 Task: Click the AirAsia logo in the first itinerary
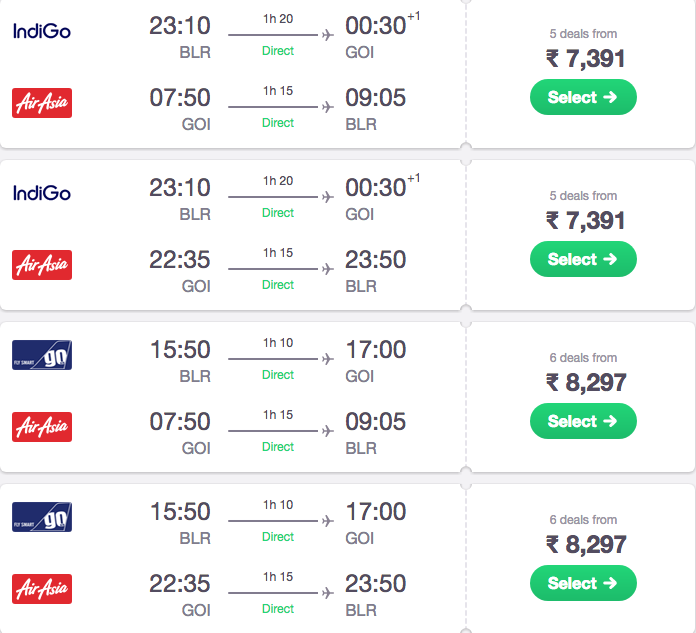tap(42, 103)
